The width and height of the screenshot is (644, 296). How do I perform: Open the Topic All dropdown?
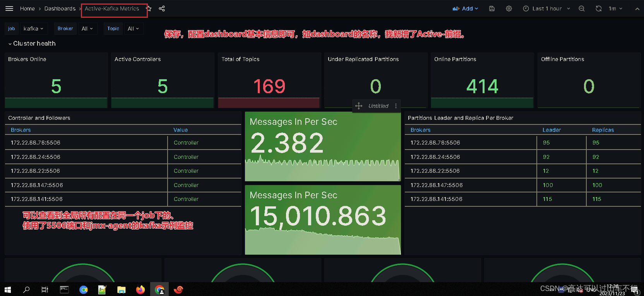(x=134, y=29)
